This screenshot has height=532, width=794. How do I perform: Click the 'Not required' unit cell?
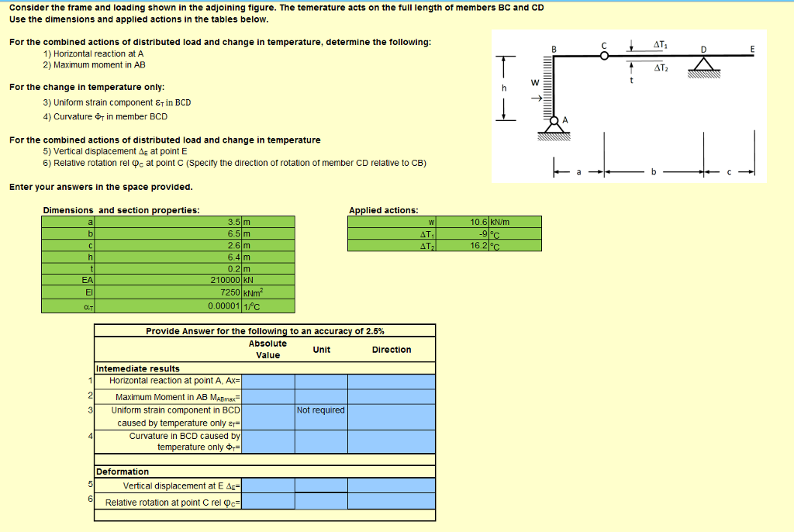pyautogui.click(x=321, y=410)
